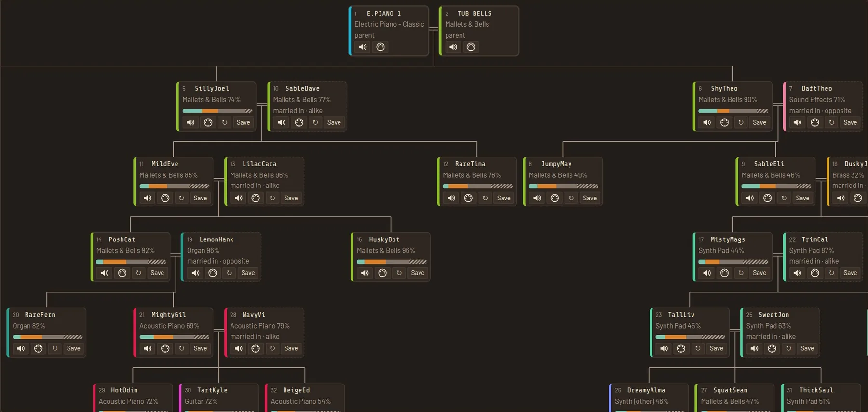Send LemonHank through the MIDI icon
This screenshot has width=868, height=412.
[213, 273]
